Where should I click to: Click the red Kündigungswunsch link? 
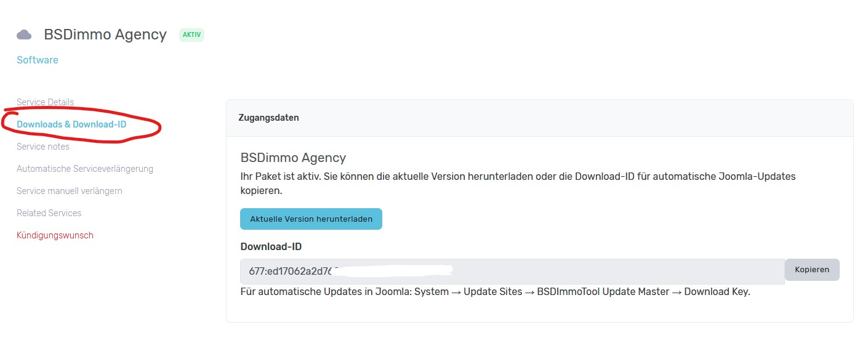(55, 235)
